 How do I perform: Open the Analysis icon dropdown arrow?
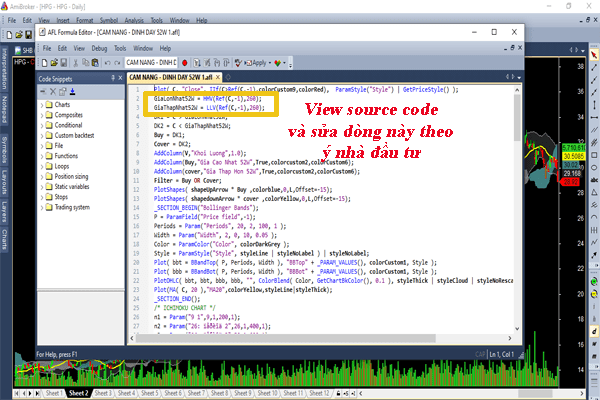[x=284, y=63]
